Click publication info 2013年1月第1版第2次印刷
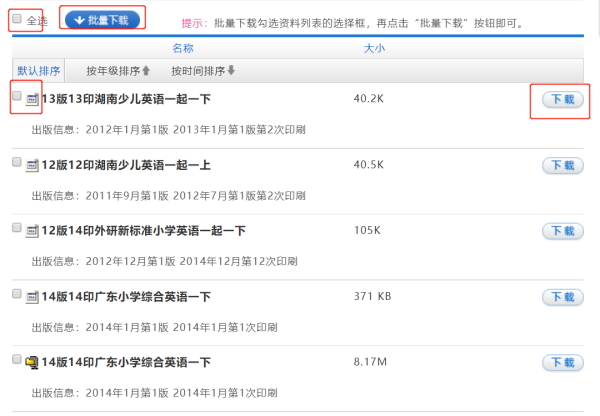This screenshot has height=416, width=600. [x=239, y=130]
